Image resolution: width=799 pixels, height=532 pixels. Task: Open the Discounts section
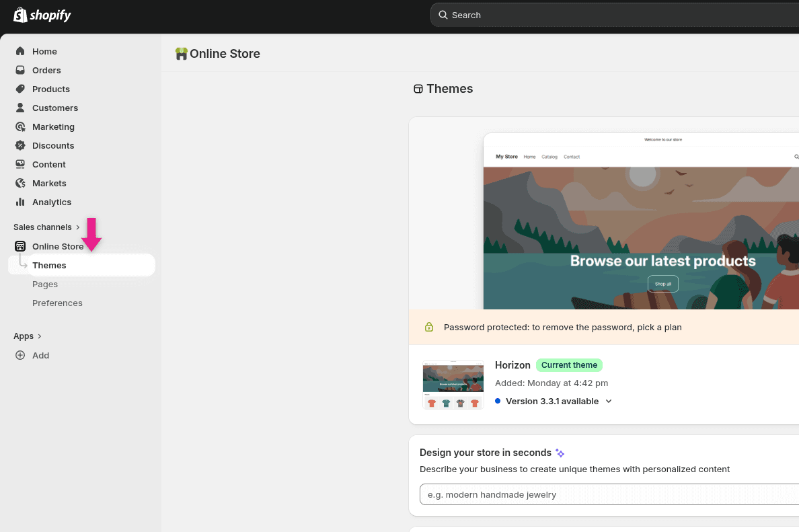pyautogui.click(x=52, y=145)
